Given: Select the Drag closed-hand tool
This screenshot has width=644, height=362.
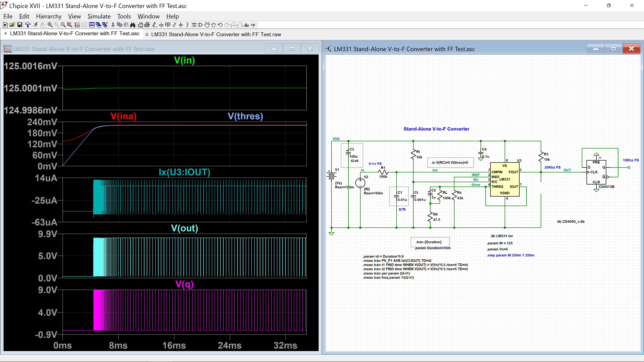Looking at the screenshot, I should pyautogui.click(x=214, y=25).
